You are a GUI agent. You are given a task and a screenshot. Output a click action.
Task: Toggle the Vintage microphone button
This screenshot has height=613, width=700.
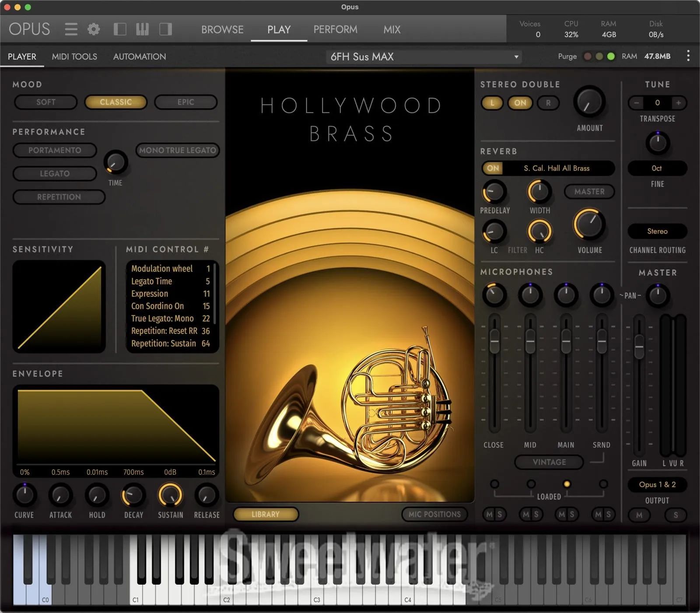point(549,462)
